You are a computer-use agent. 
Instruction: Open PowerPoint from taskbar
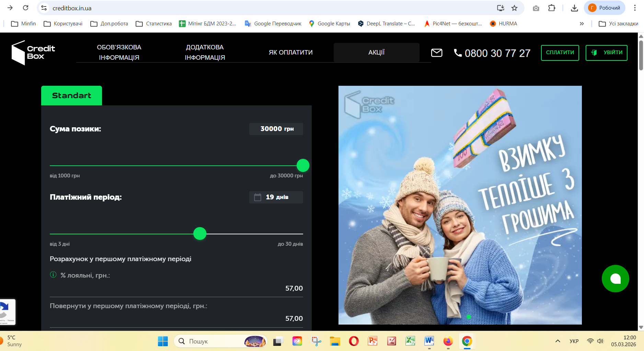[372, 341]
